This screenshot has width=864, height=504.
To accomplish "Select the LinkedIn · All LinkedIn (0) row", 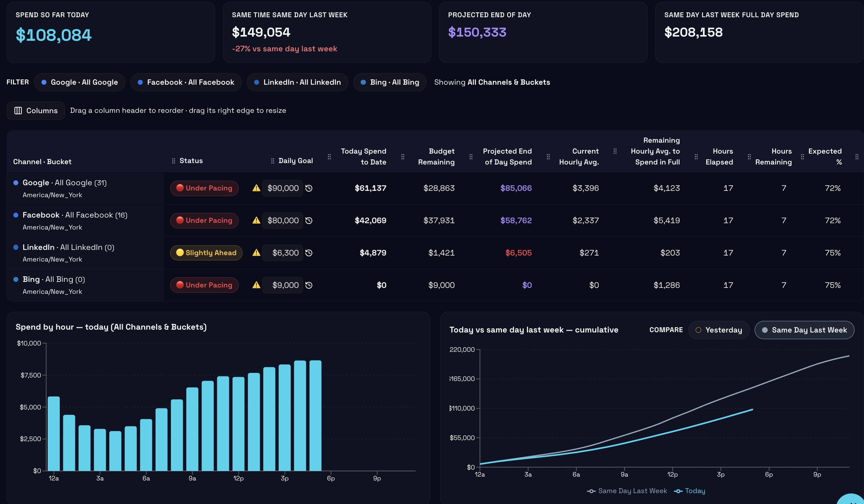I will [434, 253].
